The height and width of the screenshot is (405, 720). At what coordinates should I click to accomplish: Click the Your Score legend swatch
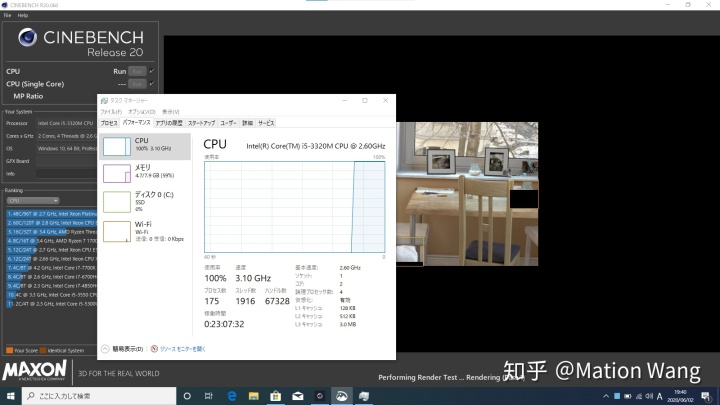coord(9,350)
